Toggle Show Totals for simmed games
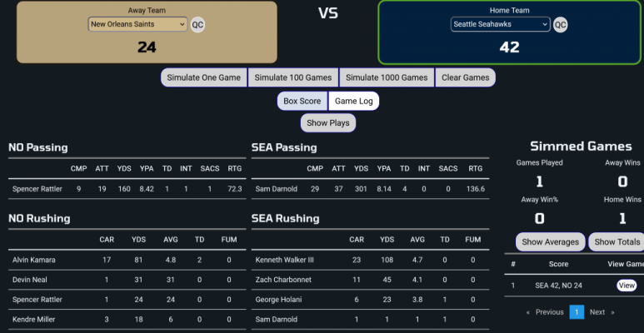This screenshot has height=333, width=644. click(x=617, y=242)
